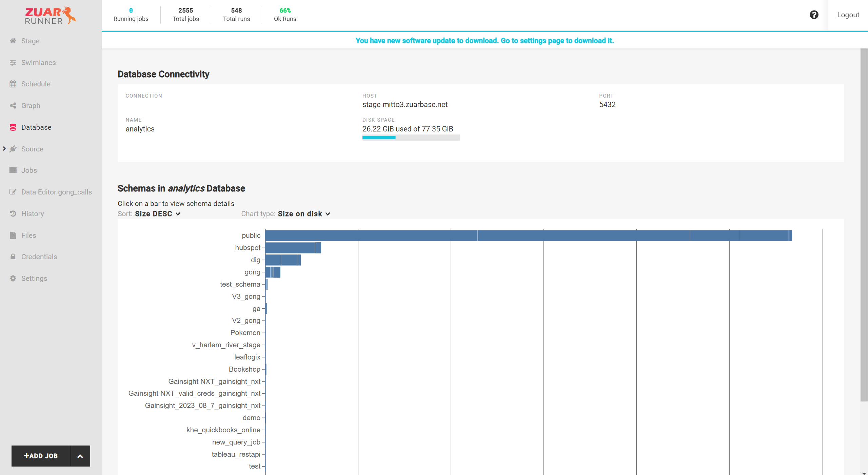Click the red Database stack icon
Screen dimensions: 868x475
pos(13,127)
